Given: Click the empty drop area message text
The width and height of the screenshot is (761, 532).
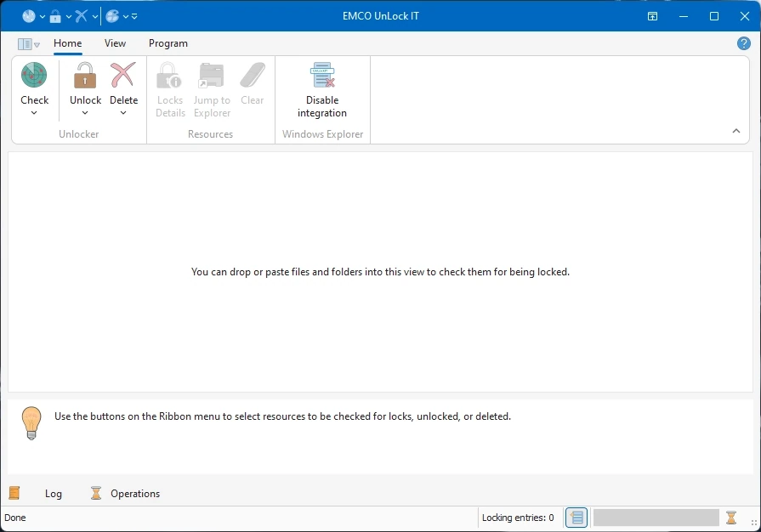Looking at the screenshot, I should [x=380, y=272].
